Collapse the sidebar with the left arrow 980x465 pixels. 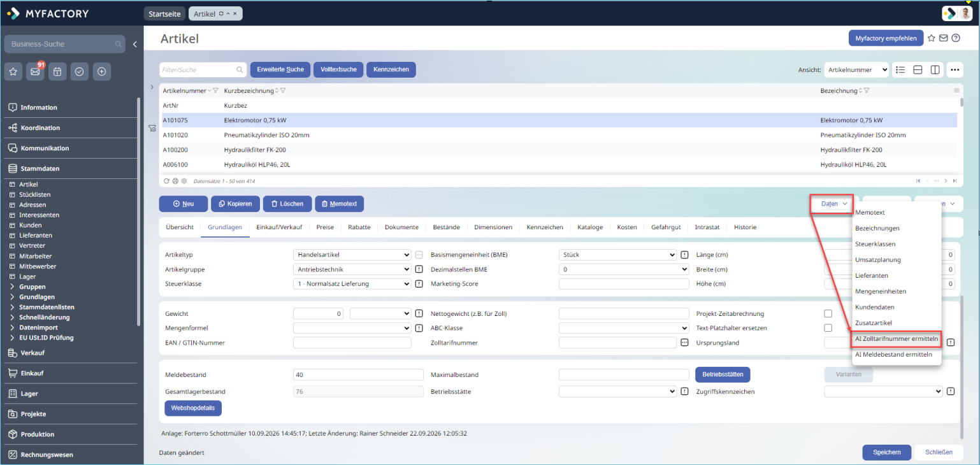135,44
